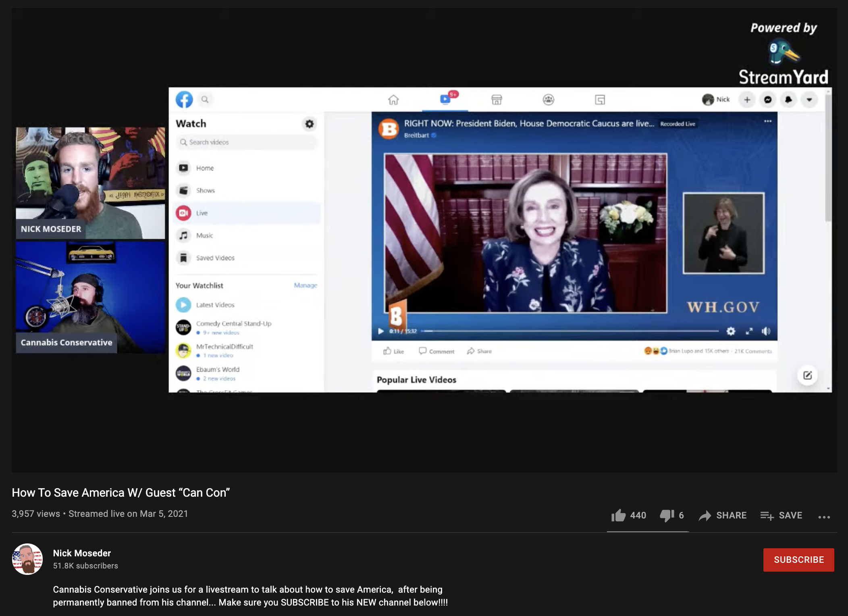Click the dislike thumbs-down icon
The height and width of the screenshot is (616, 848).
point(667,515)
